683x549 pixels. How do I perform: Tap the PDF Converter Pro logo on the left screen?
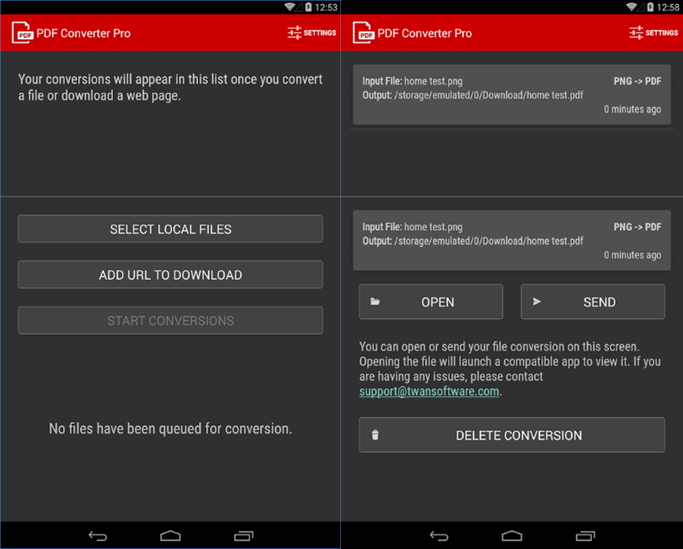22,33
